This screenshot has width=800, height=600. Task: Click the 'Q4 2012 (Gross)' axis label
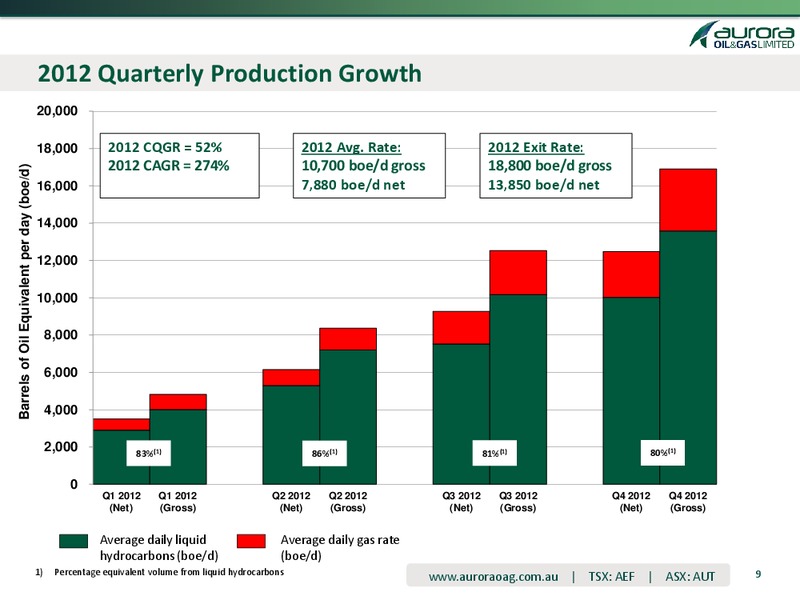[688, 502]
